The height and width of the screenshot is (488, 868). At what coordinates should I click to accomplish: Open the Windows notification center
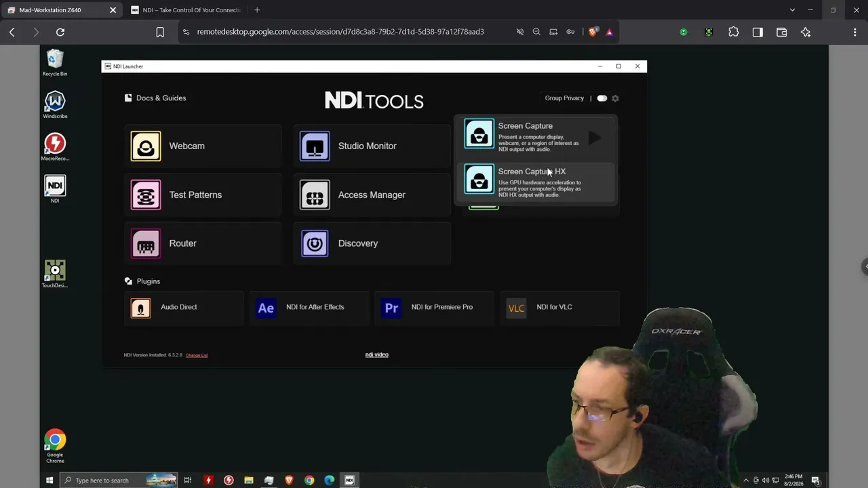tap(816, 481)
